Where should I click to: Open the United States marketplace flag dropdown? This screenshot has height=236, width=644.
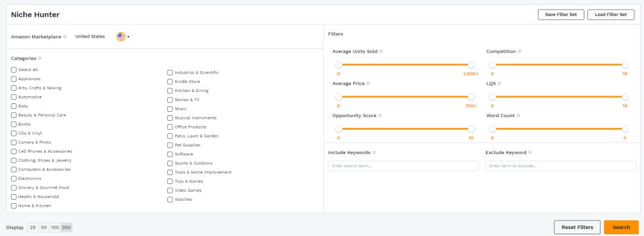click(x=123, y=36)
